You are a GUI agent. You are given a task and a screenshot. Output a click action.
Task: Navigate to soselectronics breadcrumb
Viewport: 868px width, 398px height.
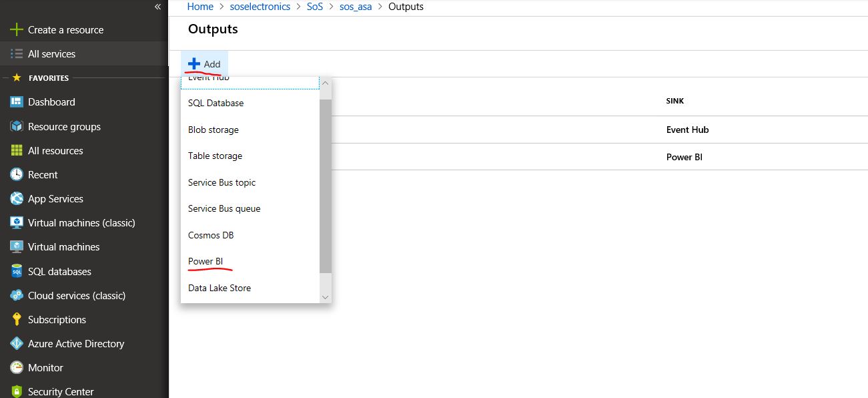[x=261, y=7]
